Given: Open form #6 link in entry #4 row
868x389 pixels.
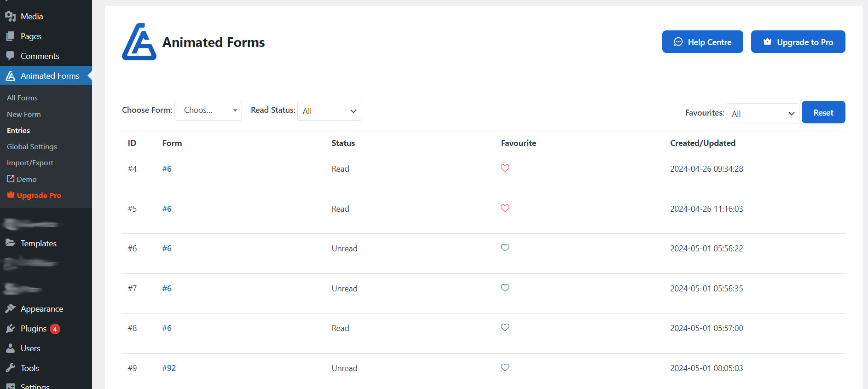Looking at the screenshot, I should click(167, 169).
